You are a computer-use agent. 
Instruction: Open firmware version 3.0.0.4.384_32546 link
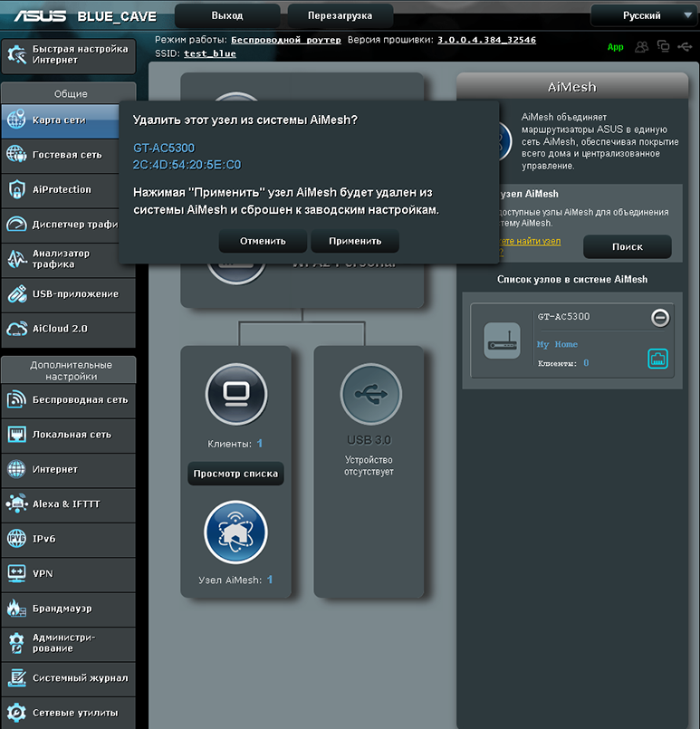486,40
